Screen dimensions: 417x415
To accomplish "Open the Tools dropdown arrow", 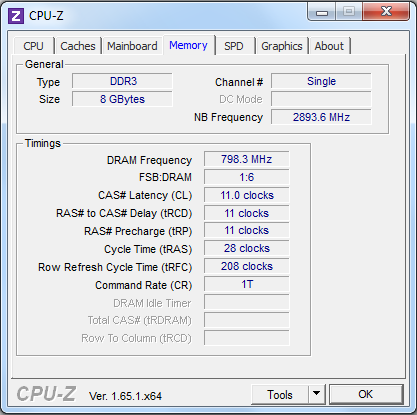I will coord(316,394).
